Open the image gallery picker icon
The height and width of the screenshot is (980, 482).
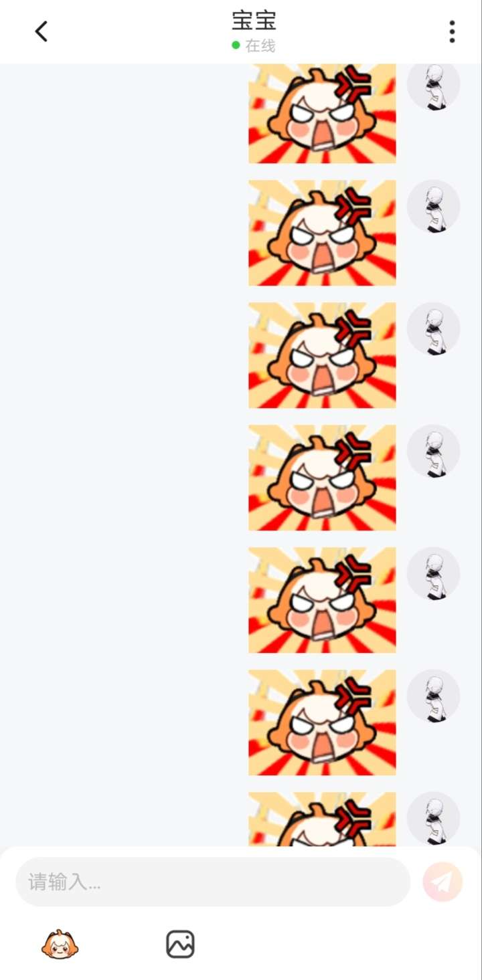180,945
